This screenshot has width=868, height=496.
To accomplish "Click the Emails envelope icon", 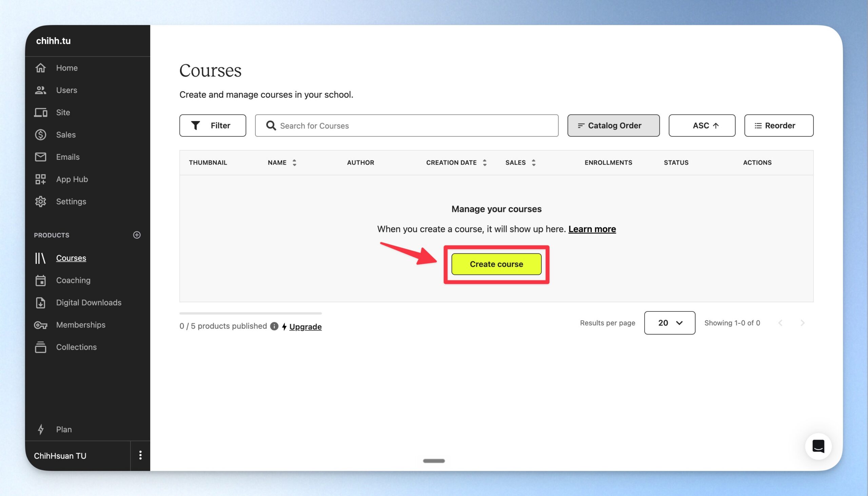I will pos(40,157).
